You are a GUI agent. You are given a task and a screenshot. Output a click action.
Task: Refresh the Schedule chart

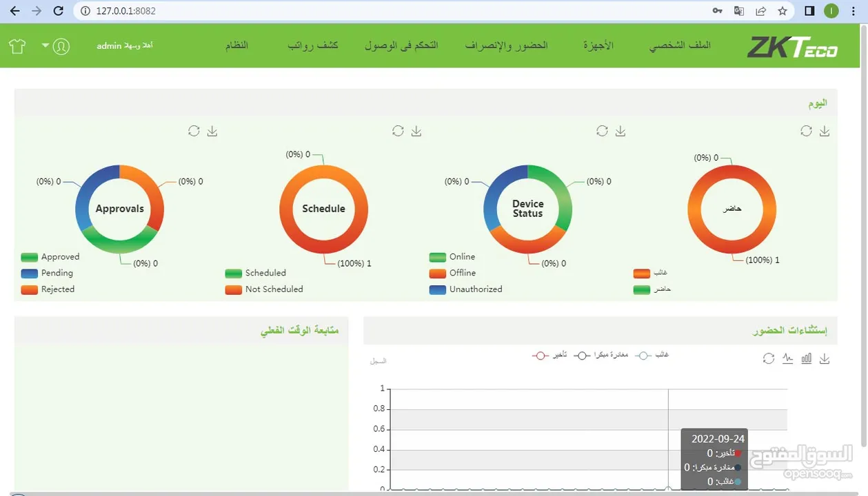tap(398, 131)
